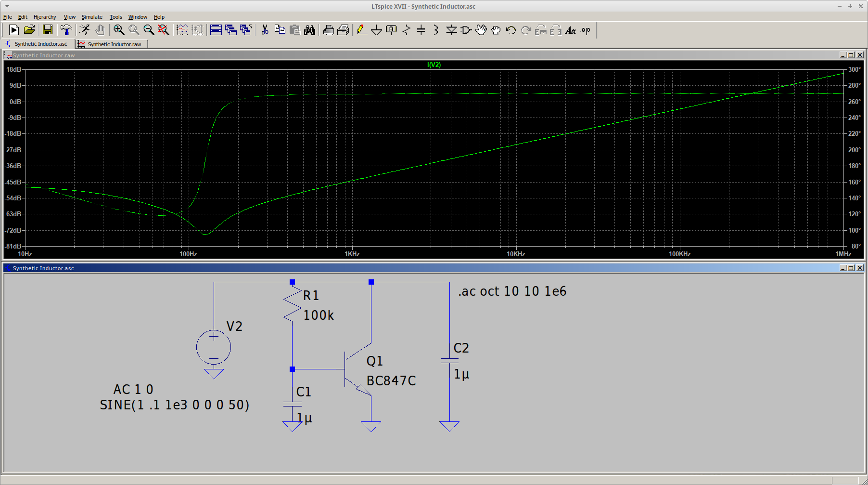The image size is (868, 485).
Task: Click the Print icon
Action: click(x=343, y=30)
